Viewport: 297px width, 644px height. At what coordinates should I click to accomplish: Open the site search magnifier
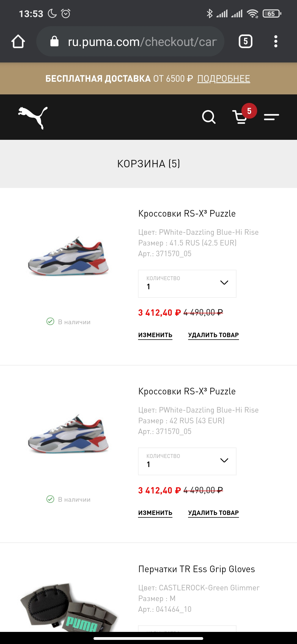tap(209, 117)
